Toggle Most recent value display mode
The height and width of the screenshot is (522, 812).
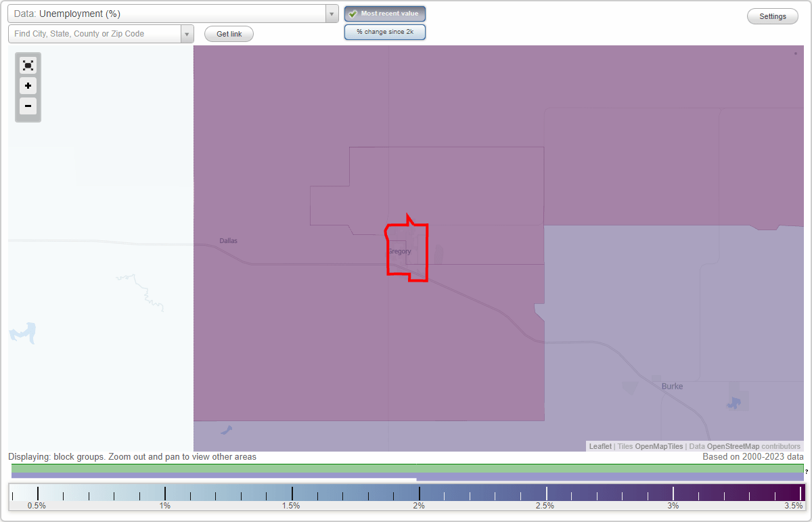coord(384,14)
